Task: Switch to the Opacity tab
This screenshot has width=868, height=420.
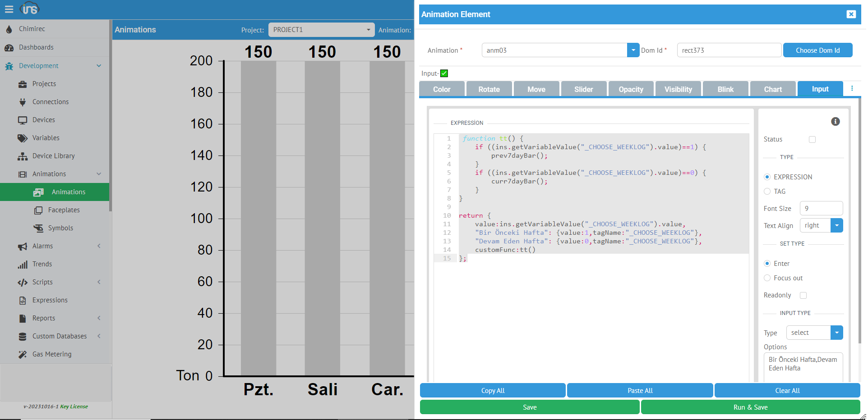Action: tap(631, 89)
